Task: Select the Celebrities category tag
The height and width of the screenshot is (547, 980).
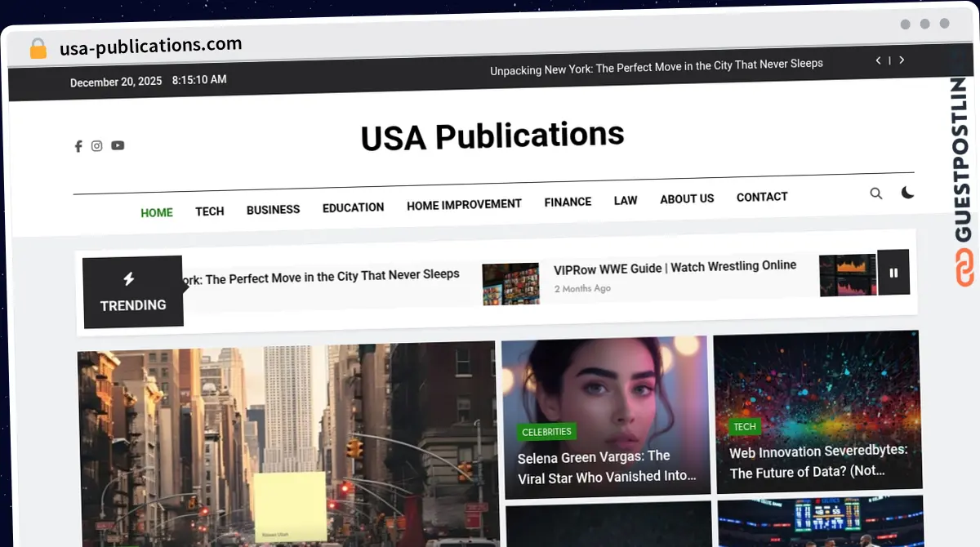Action: (x=547, y=432)
